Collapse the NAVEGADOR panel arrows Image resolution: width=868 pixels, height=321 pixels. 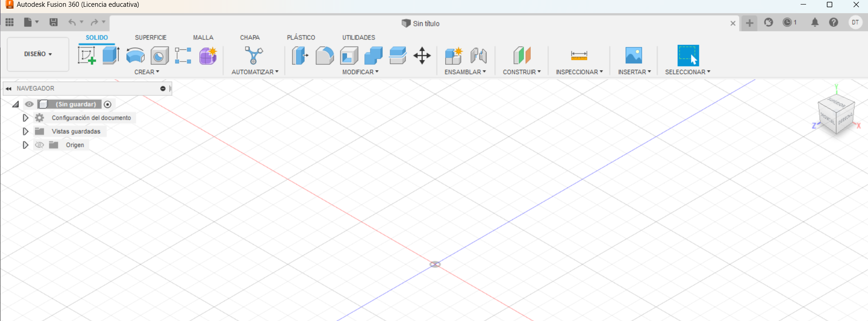pyautogui.click(x=9, y=89)
